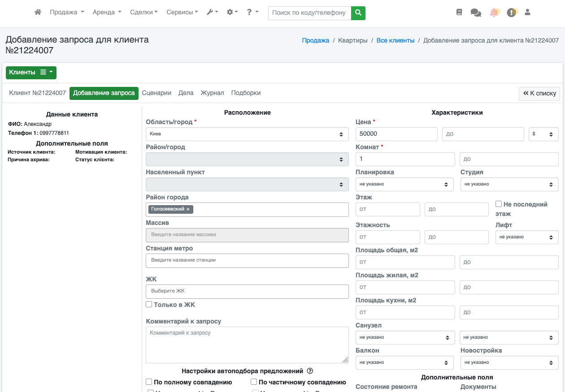Screen dimensions: 565x392
Task: Open the Область/город dropdown showing Киев
Action: coord(247,134)
